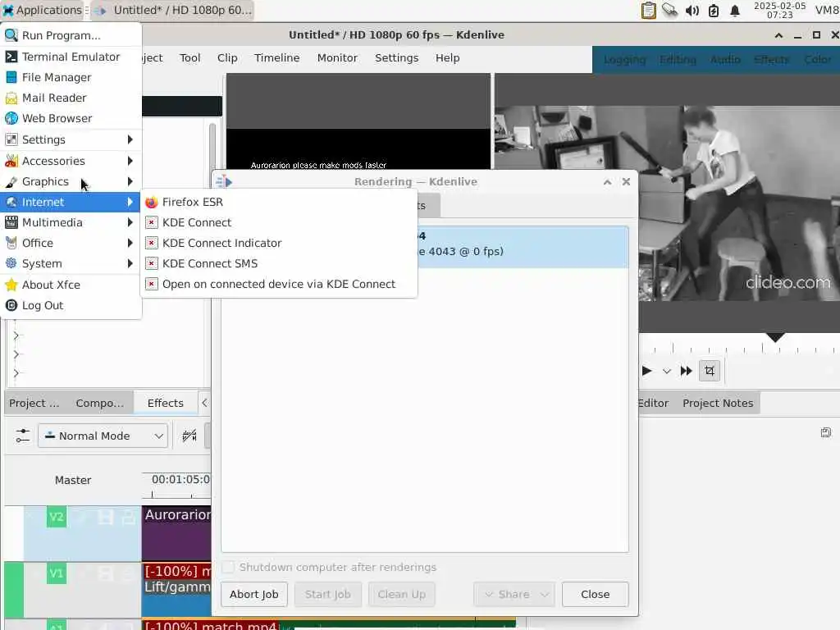
Task: Switch to Editing workspace layout
Action: click(x=678, y=59)
